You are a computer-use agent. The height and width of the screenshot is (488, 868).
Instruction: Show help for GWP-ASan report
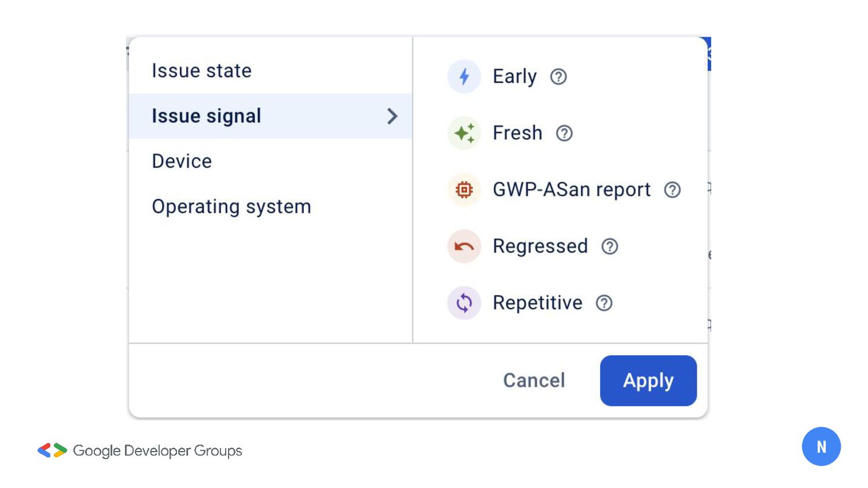tap(672, 190)
